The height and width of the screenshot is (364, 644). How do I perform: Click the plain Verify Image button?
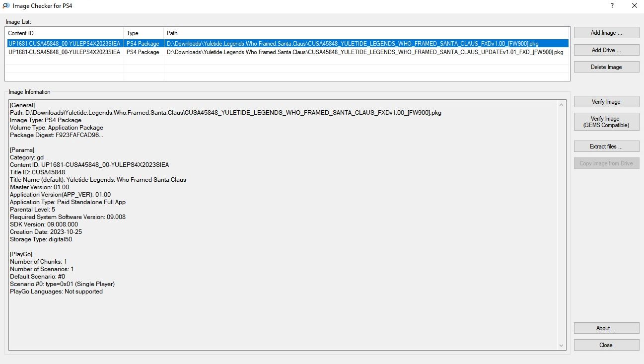pyautogui.click(x=606, y=102)
